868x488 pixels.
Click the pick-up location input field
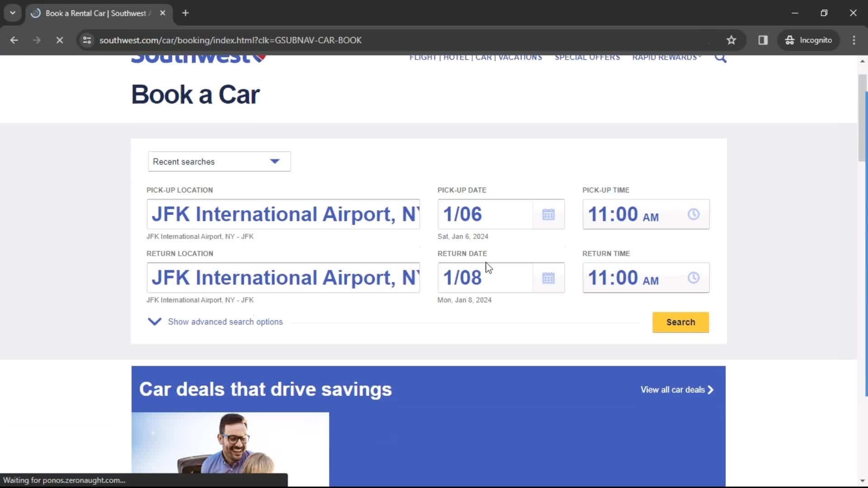coord(283,214)
